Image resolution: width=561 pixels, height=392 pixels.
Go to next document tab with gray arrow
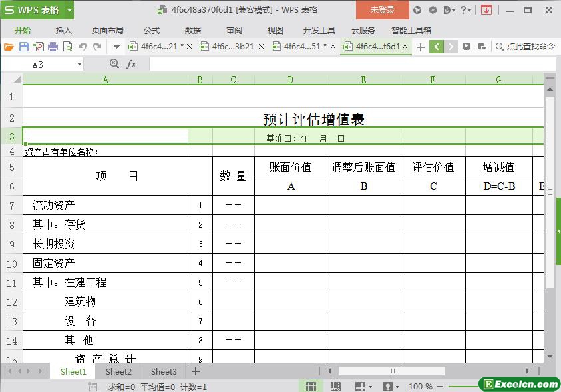coord(451,47)
